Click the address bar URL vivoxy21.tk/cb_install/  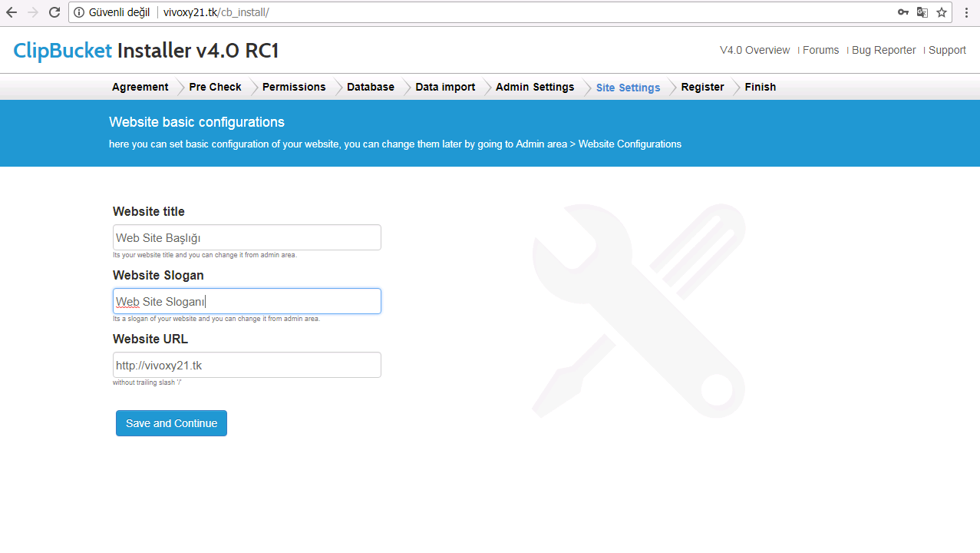click(216, 12)
